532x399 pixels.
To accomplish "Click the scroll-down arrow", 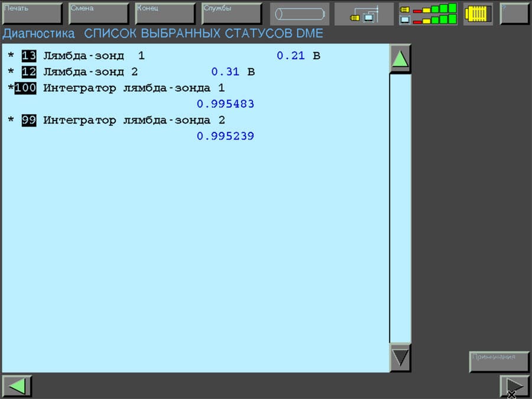I will click(400, 356).
